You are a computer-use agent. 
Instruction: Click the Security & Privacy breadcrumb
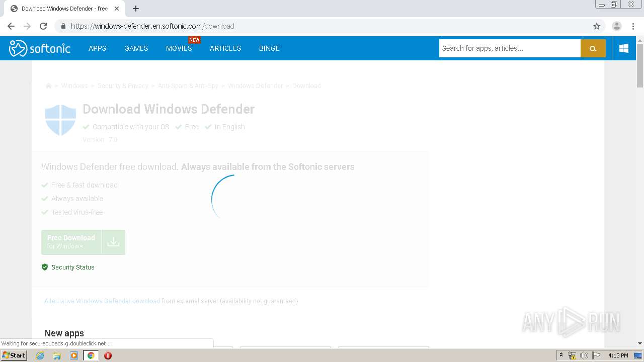pyautogui.click(x=123, y=86)
